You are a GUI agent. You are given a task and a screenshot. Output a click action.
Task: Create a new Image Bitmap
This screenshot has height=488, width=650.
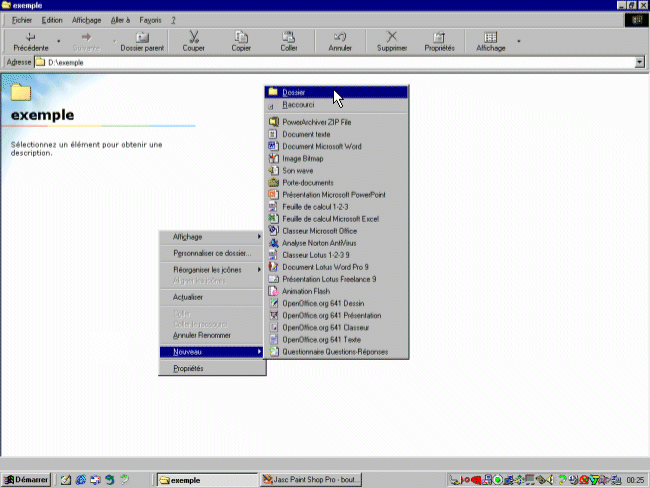tap(336, 158)
